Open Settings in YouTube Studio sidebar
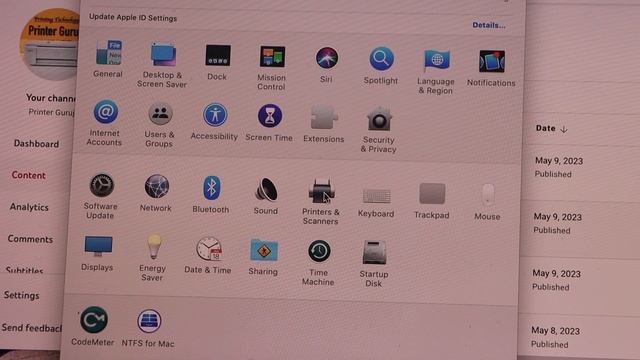The height and width of the screenshot is (360, 640). tap(22, 295)
